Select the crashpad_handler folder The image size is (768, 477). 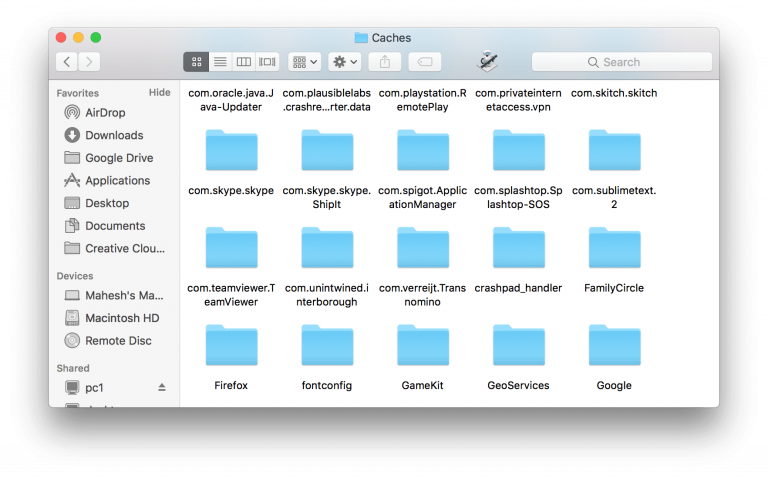click(x=519, y=247)
